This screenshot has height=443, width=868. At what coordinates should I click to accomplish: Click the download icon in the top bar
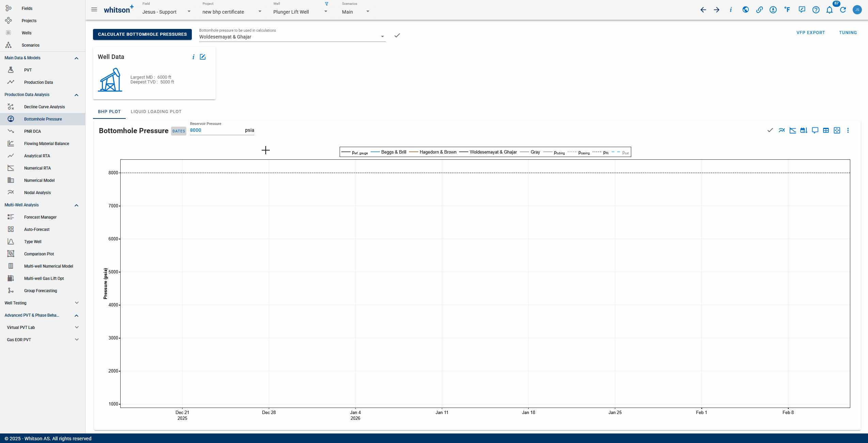(773, 10)
